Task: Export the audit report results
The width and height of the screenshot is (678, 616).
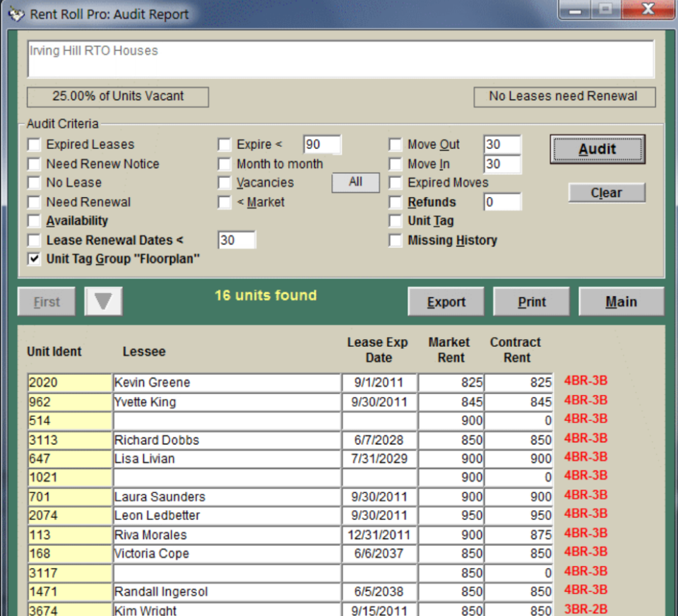Action: (446, 301)
